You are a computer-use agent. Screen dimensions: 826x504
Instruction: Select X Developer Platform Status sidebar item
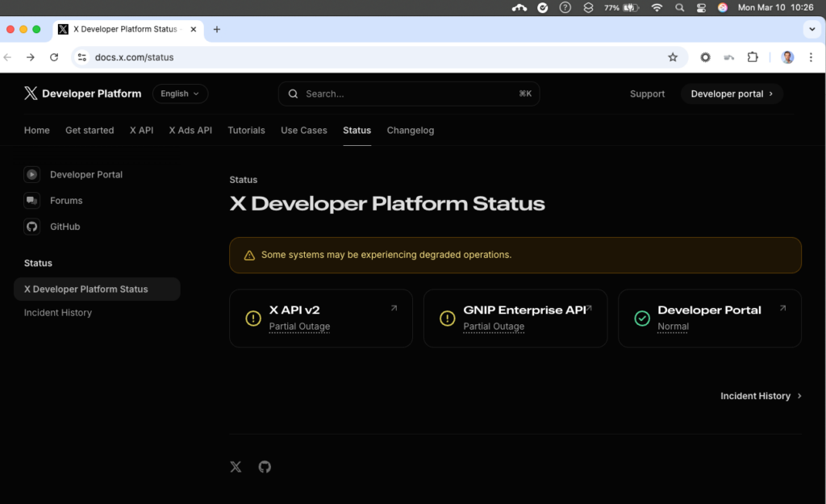tap(97, 289)
